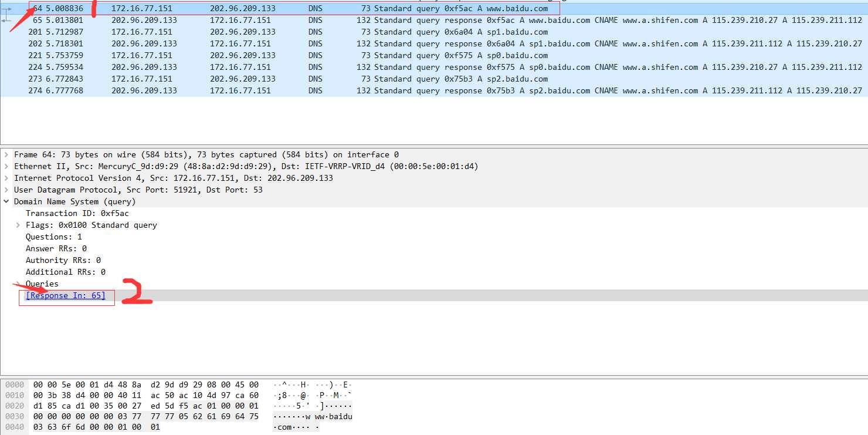The image size is (868, 435).
Task: Follow the Response In: 65 link
Action: pos(66,295)
